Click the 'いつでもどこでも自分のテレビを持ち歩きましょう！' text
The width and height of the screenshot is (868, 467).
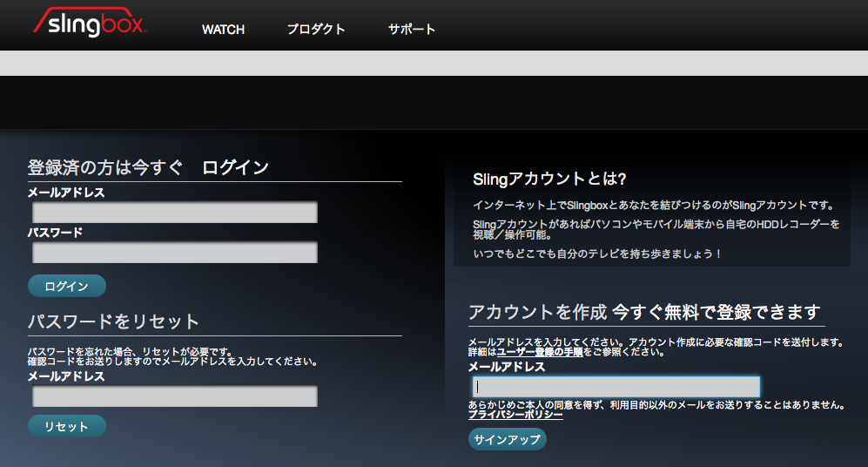click(598, 254)
